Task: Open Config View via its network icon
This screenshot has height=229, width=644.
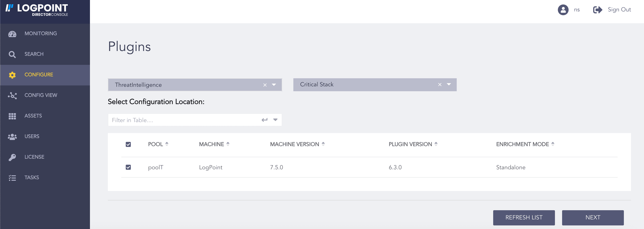Action: coord(12,95)
